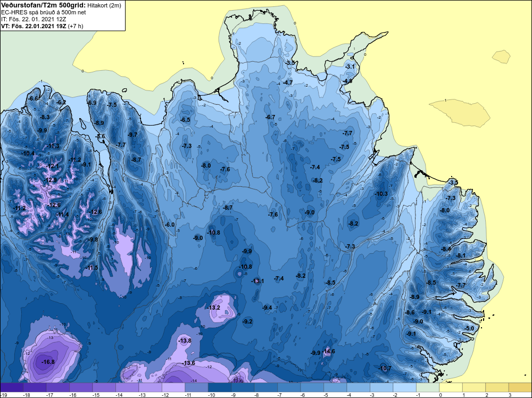Click the -13.2 temperature label
The image size is (532, 398).
point(213,308)
